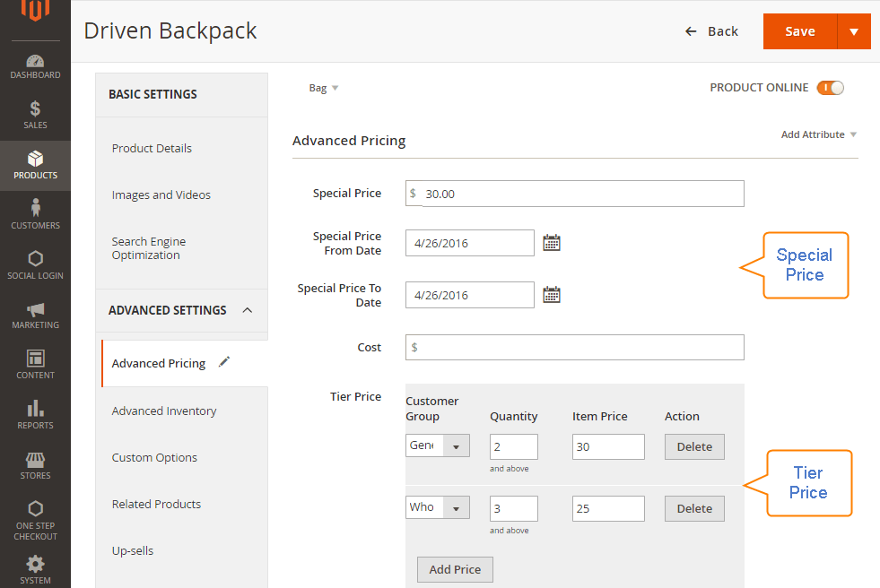
Task: Click the Basic Settings header
Action: [x=152, y=94]
